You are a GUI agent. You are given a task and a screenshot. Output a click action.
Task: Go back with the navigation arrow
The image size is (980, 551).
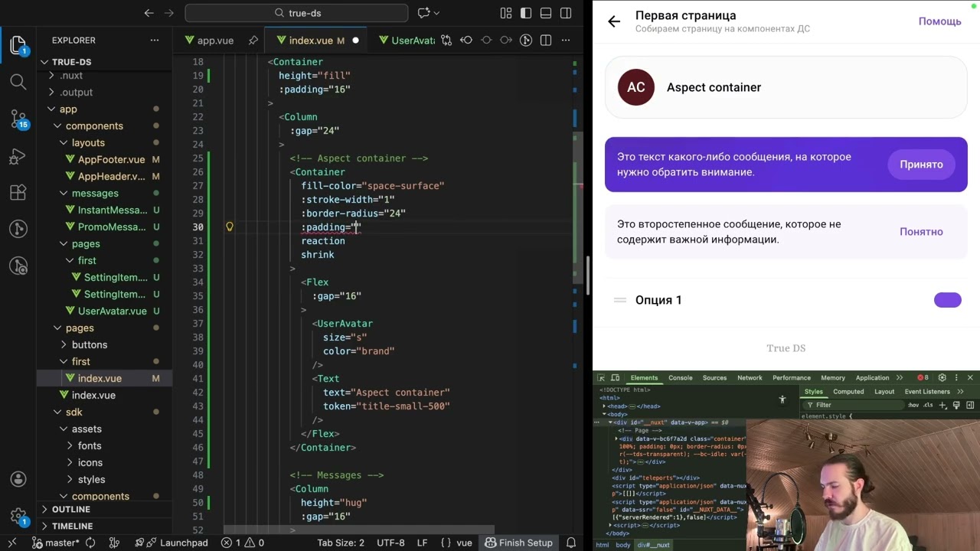pos(149,13)
